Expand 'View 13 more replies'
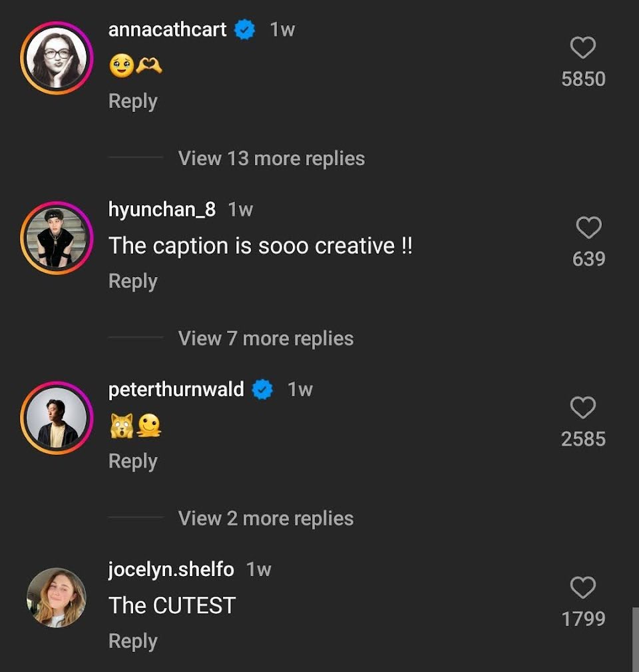The width and height of the screenshot is (639, 672). (271, 159)
